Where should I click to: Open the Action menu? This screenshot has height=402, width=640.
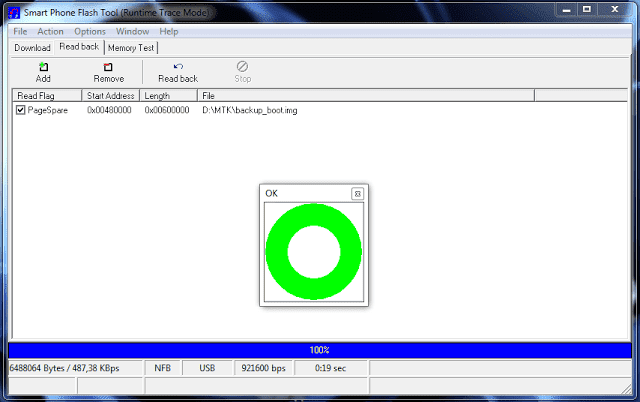51,31
